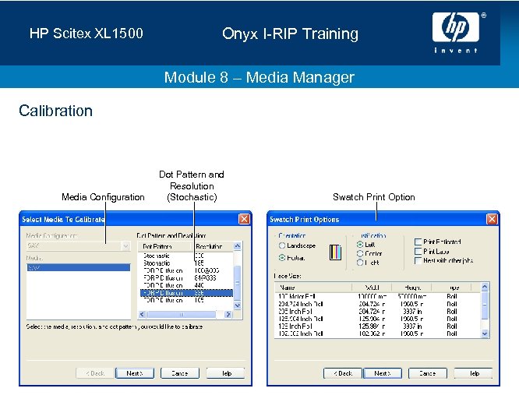The width and height of the screenshot is (519, 420).
Task: Click the Height column header in Page Size
Action: [411, 288]
